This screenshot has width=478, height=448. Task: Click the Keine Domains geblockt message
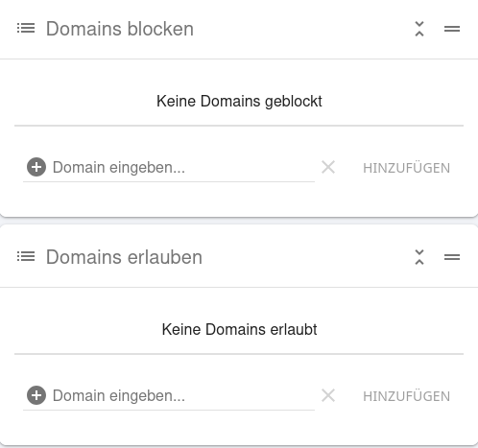(x=239, y=102)
